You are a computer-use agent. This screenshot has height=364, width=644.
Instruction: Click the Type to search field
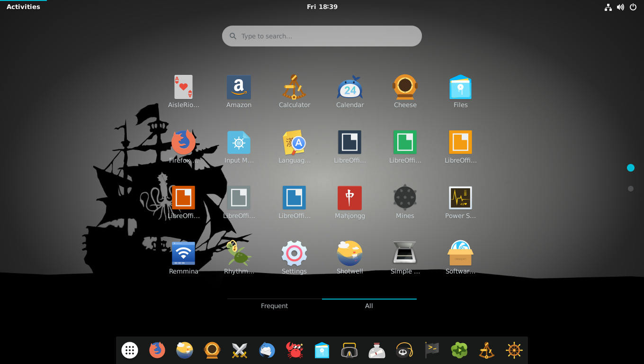[x=322, y=36]
